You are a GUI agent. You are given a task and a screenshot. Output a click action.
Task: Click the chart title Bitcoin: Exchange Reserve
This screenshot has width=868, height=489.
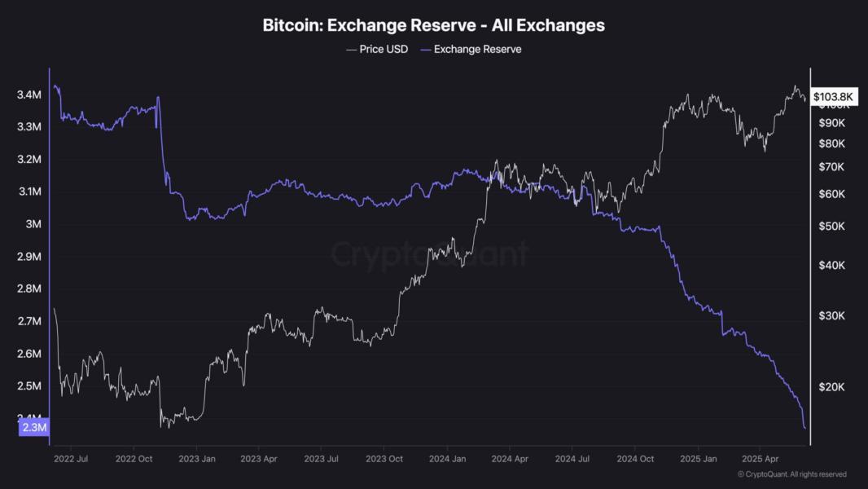(433, 25)
